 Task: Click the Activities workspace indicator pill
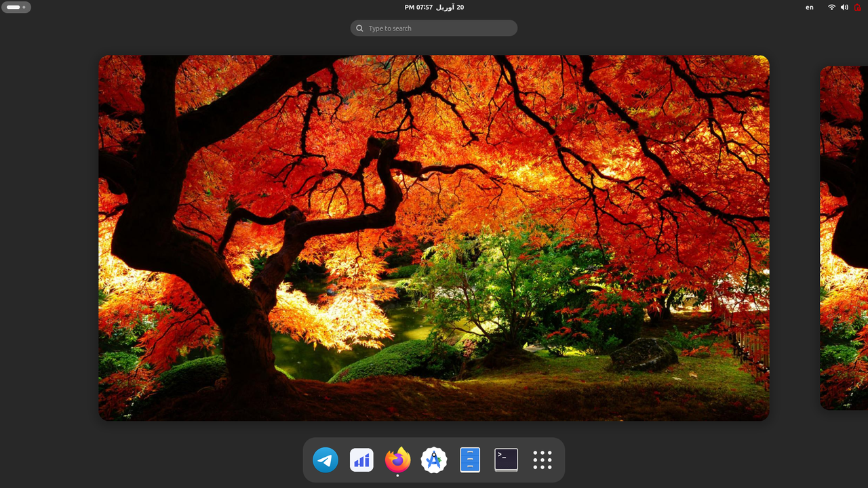click(16, 7)
